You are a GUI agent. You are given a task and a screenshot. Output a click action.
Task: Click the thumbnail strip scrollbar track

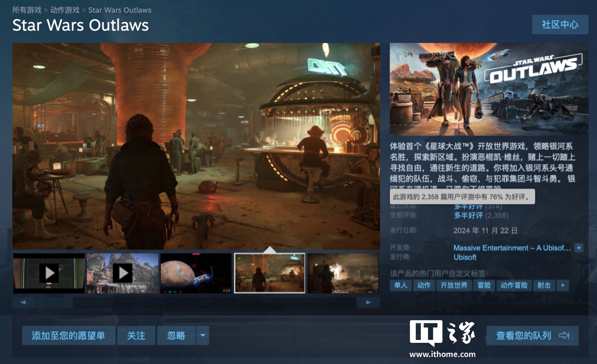[207, 302]
